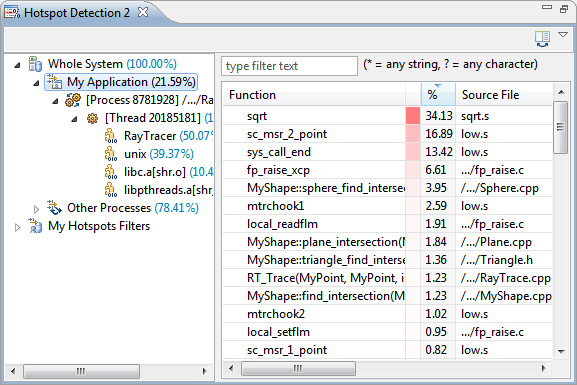Click the Hotspot Detection 2 tab icon
The width and height of the screenshot is (577, 385).
[12, 13]
